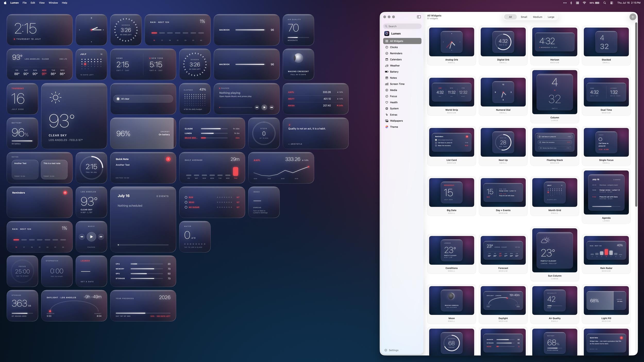This screenshot has width=644, height=362.
Task: Select the World Strip widget thumbnail
Action: [x=451, y=92]
